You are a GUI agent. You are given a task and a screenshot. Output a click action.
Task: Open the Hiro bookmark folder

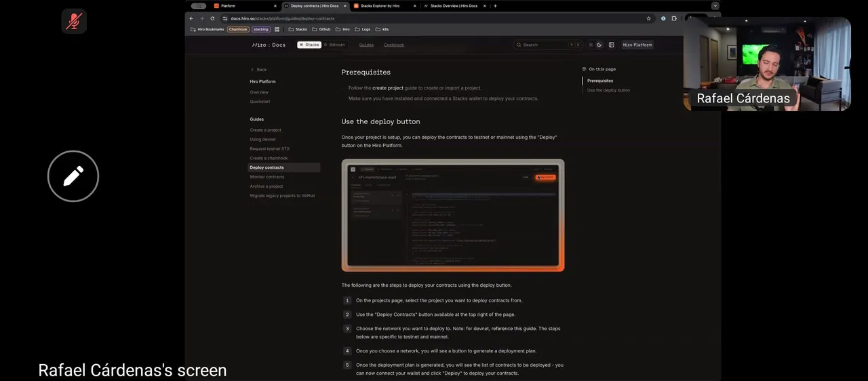(343, 29)
